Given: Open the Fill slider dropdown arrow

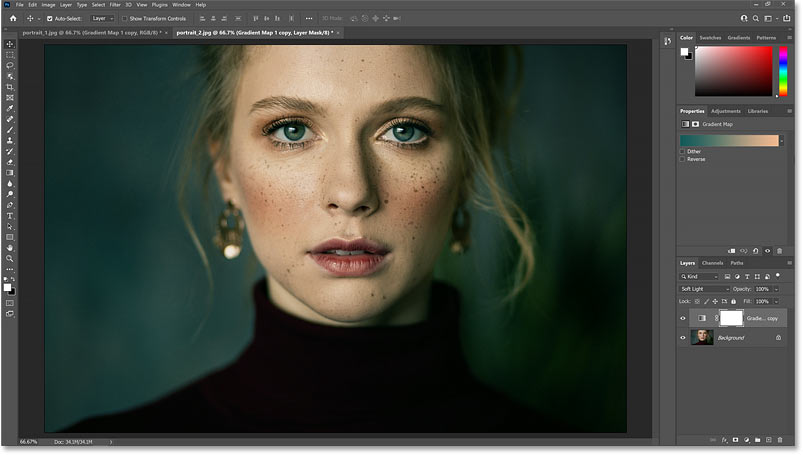Looking at the screenshot, I should 776,301.
